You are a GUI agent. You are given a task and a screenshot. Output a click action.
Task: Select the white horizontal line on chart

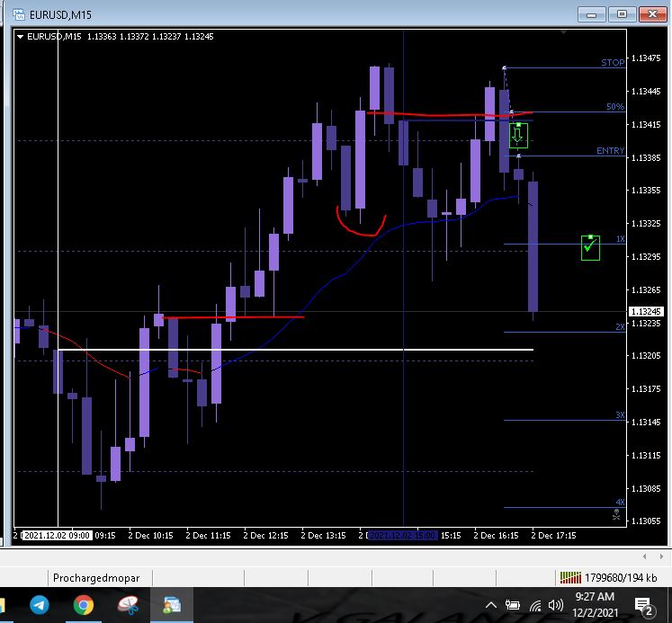tap(296, 350)
